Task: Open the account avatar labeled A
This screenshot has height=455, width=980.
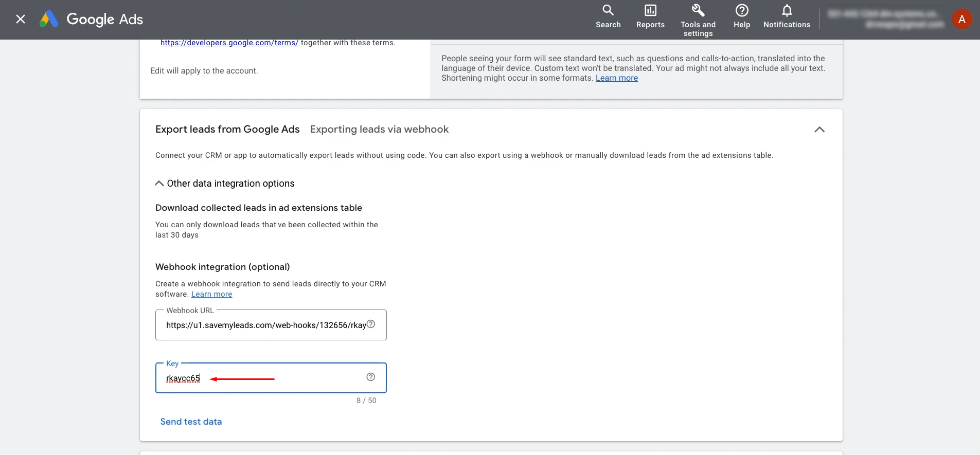Action: pos(961,20)
